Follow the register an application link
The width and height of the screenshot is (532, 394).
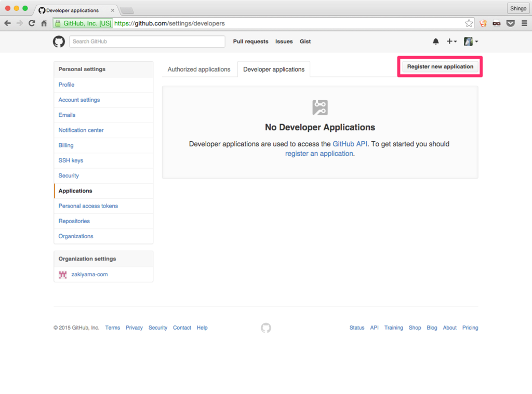click(318, 153)
